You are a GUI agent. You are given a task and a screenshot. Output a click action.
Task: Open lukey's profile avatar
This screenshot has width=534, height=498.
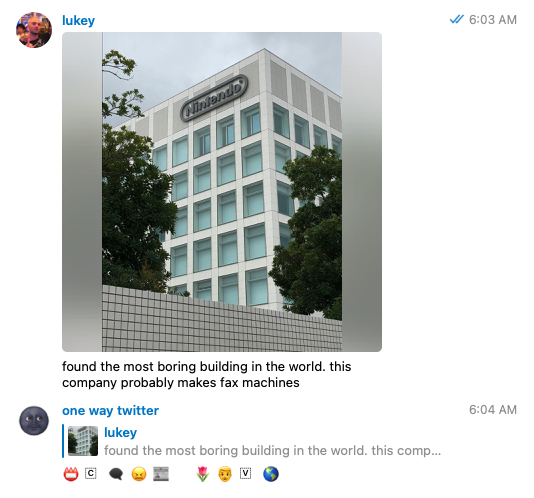[34, 30]
